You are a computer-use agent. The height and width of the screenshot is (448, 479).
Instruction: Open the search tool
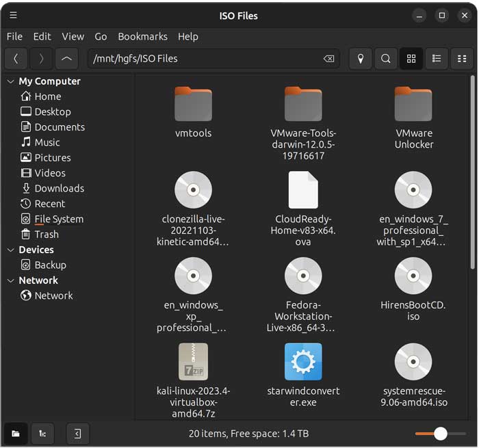tap(386, 58)
